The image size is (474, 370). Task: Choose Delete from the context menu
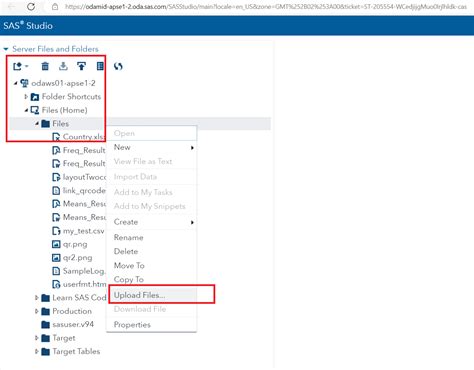tap(152, 252)
